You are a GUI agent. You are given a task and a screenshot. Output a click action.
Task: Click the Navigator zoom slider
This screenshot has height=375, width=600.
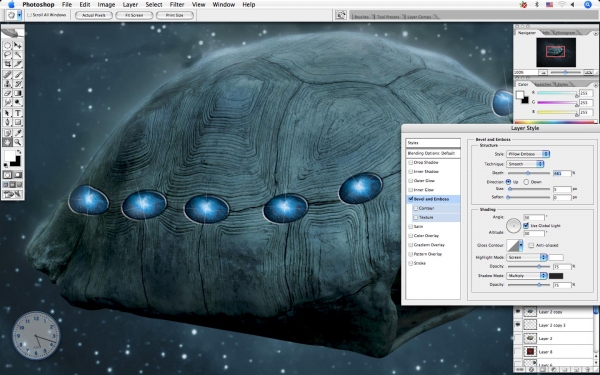pos(566,72)
